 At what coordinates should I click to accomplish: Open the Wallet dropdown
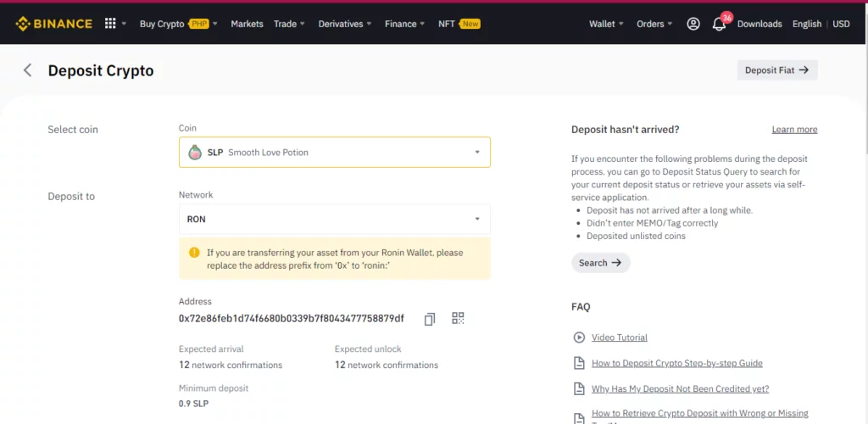(606, 24)
